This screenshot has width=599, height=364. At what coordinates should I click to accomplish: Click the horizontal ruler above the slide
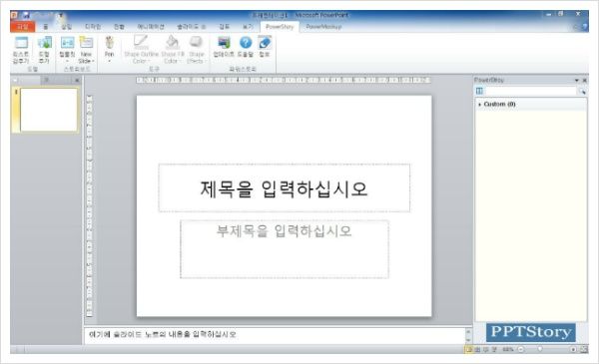click(x=284, y=80)
